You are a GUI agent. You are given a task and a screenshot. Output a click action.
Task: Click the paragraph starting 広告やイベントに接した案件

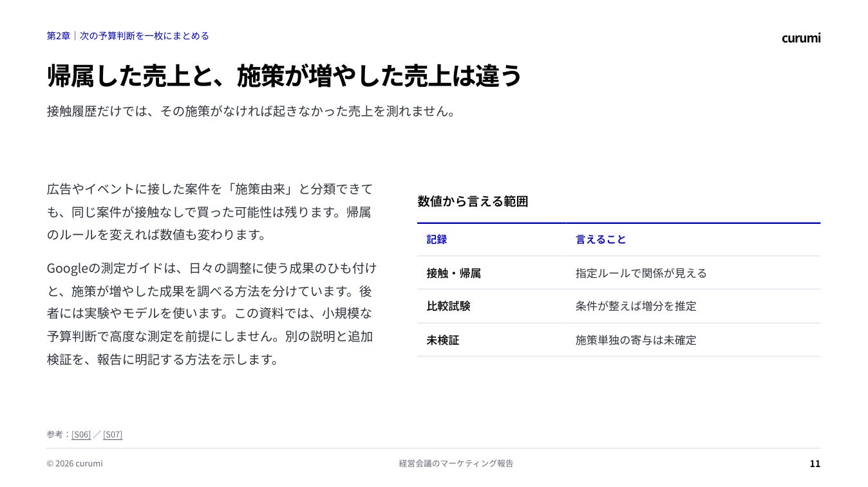click(x=211, y=212)
